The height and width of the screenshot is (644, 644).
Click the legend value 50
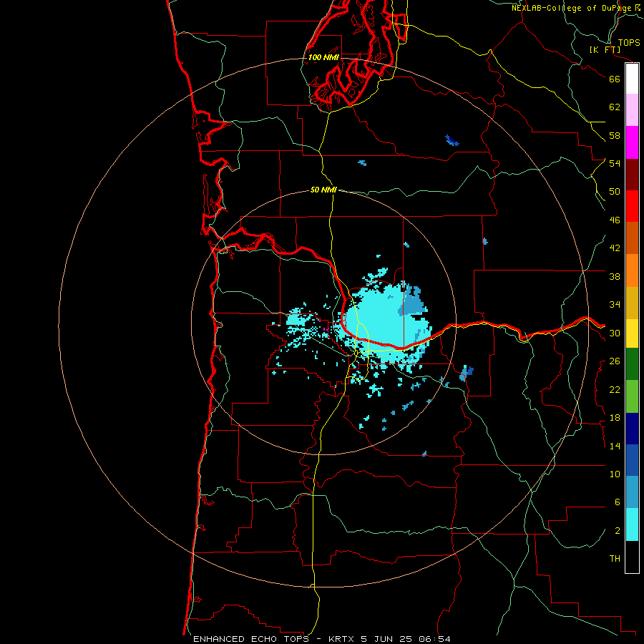pos(615,192)
